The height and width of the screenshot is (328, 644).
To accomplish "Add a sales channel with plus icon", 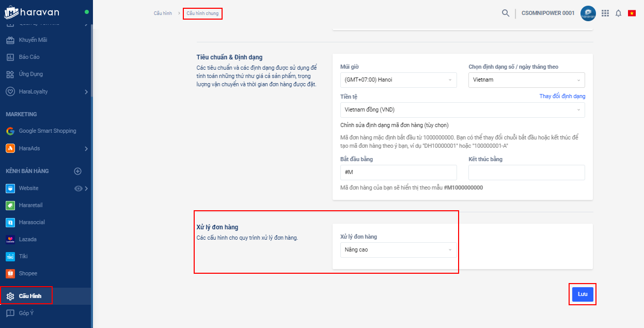I will point(78,171).
